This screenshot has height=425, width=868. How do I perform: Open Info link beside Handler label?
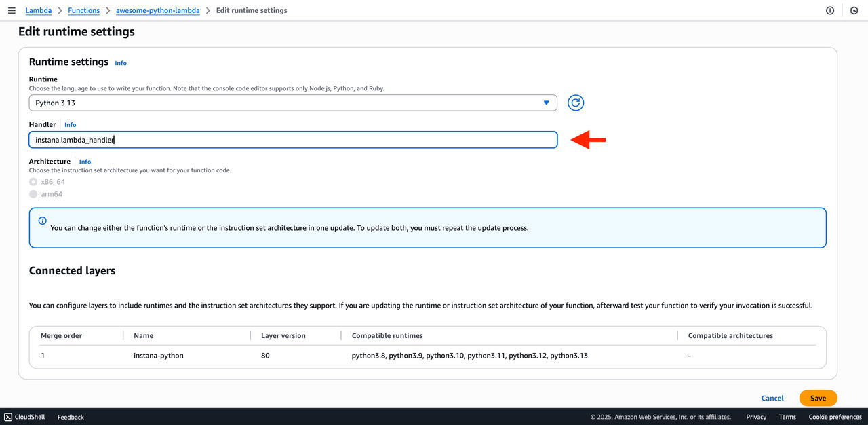71,125
